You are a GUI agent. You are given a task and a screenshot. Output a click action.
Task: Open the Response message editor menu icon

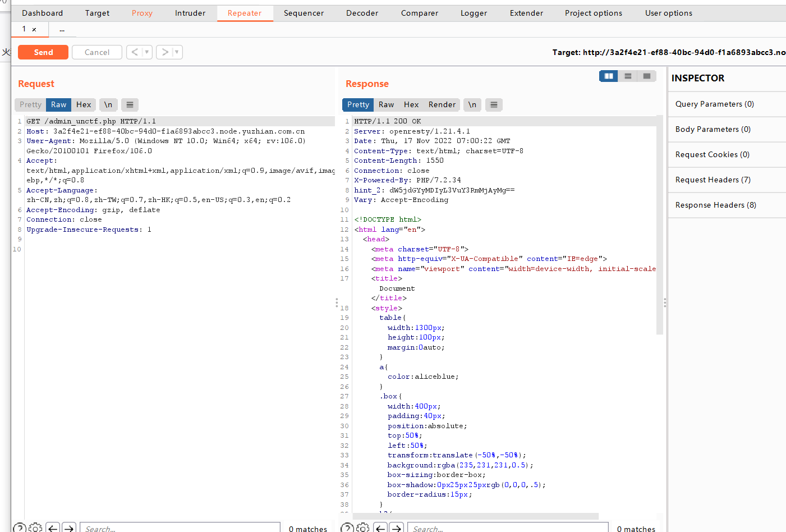coord(494,104)
